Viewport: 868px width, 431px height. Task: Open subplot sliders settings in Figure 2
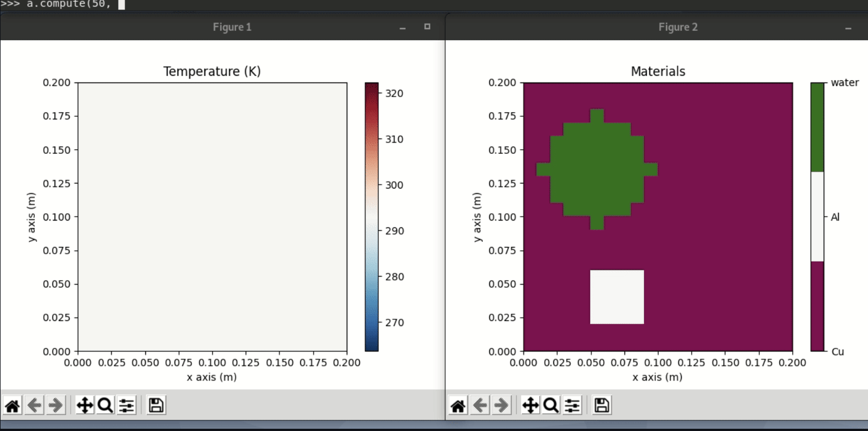(x=572, y=405)
